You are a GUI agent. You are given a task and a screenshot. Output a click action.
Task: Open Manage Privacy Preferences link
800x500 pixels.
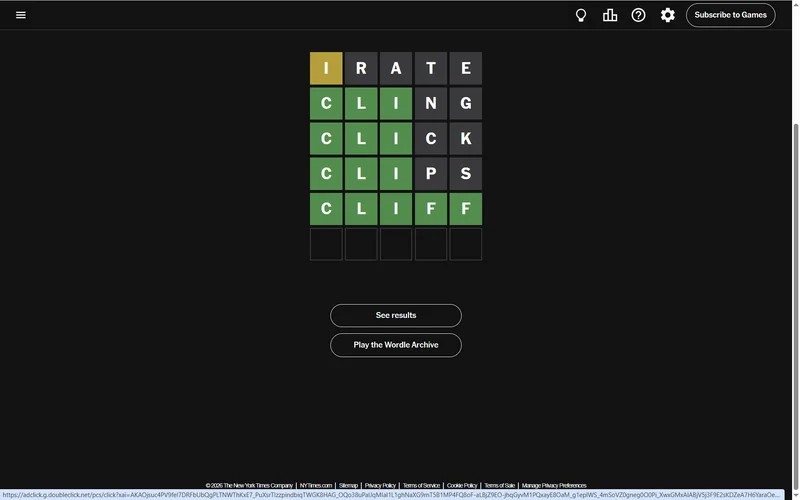(x=554, y=485)
